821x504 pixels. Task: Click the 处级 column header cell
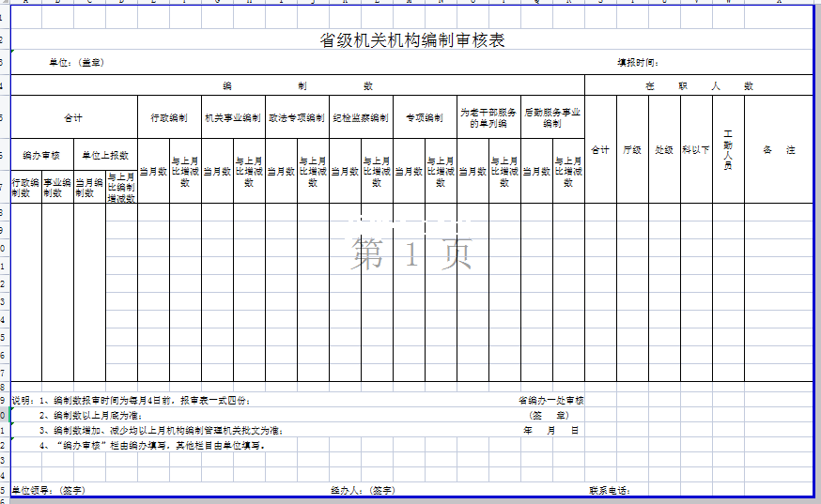(x=664, y=150)
